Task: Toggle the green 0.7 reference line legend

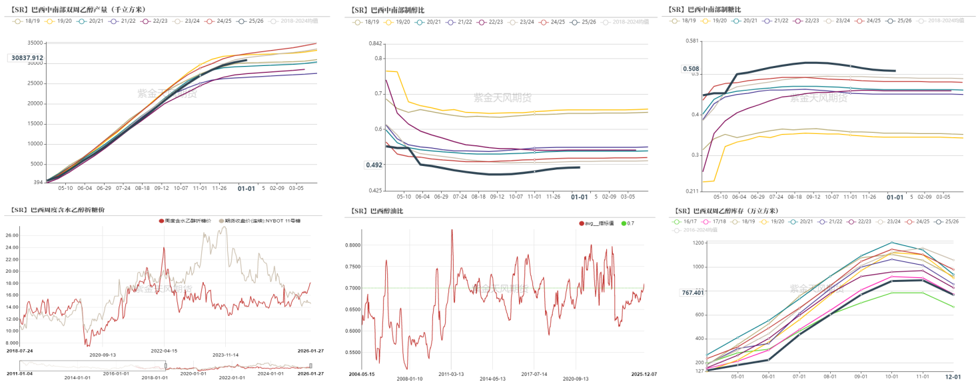Action: click(623, 223)
